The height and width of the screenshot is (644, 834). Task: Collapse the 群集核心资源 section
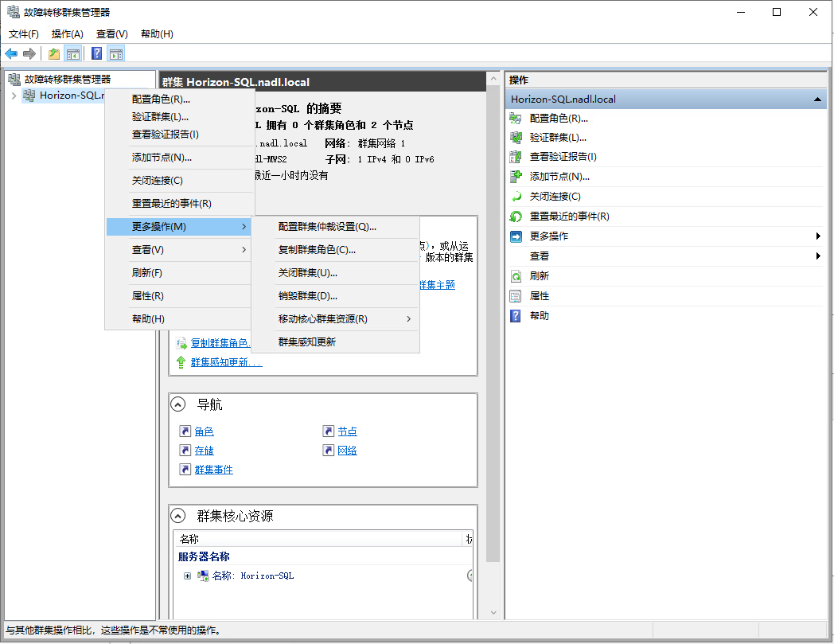[177, 516]
